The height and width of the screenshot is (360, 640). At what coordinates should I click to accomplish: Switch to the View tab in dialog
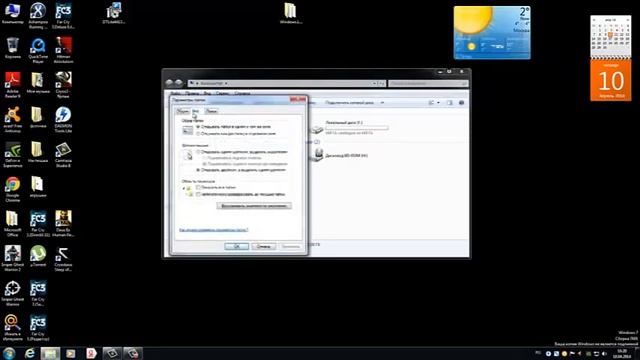pos(196,111)
